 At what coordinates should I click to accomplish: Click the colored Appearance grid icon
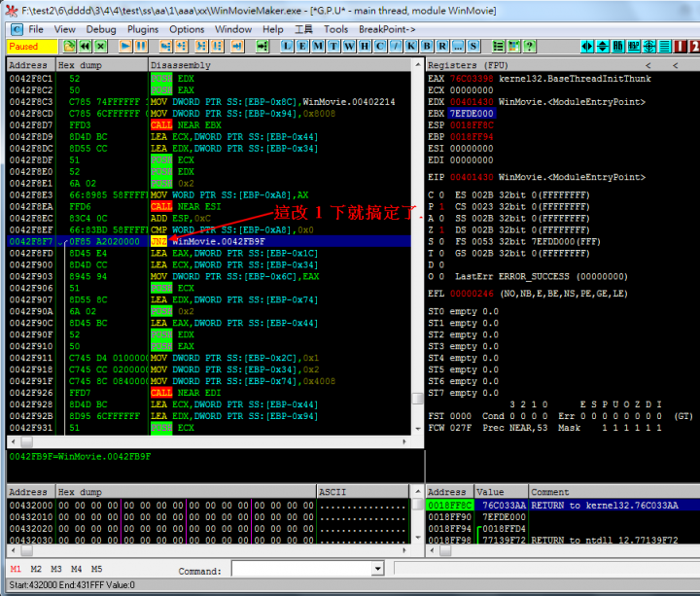514,46
